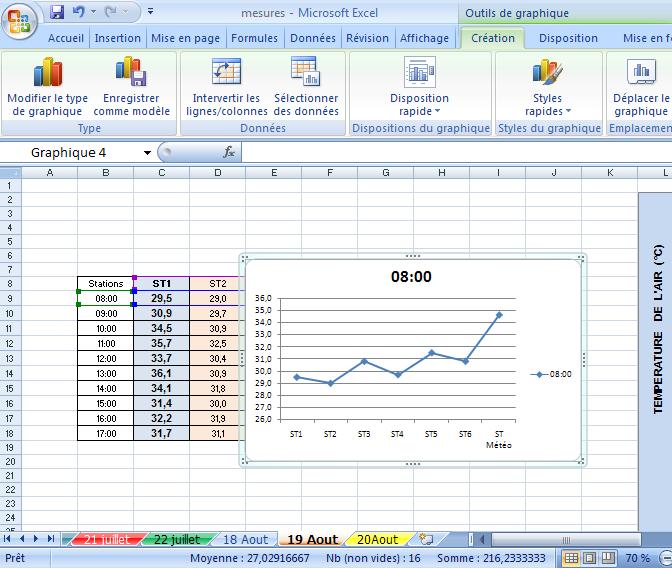Image resolution: width=672 pixels, height=568 pixels.
Task: Click the ST Météo data point
Action: click(x=499, y=315)
